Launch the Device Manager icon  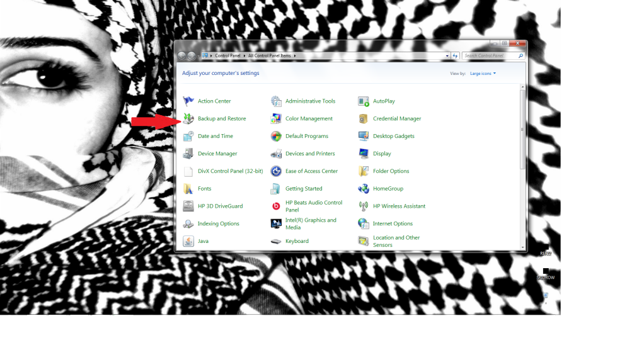(x=188, y=154)
